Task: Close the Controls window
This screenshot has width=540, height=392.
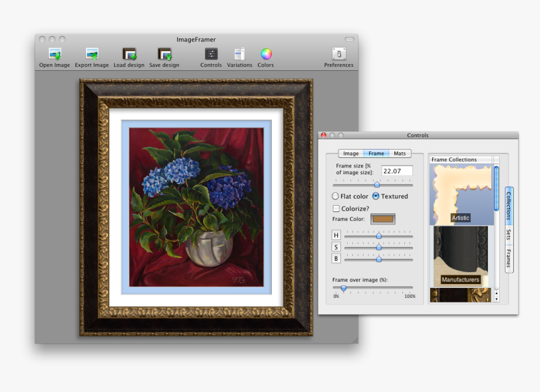Action: (323, 135)
